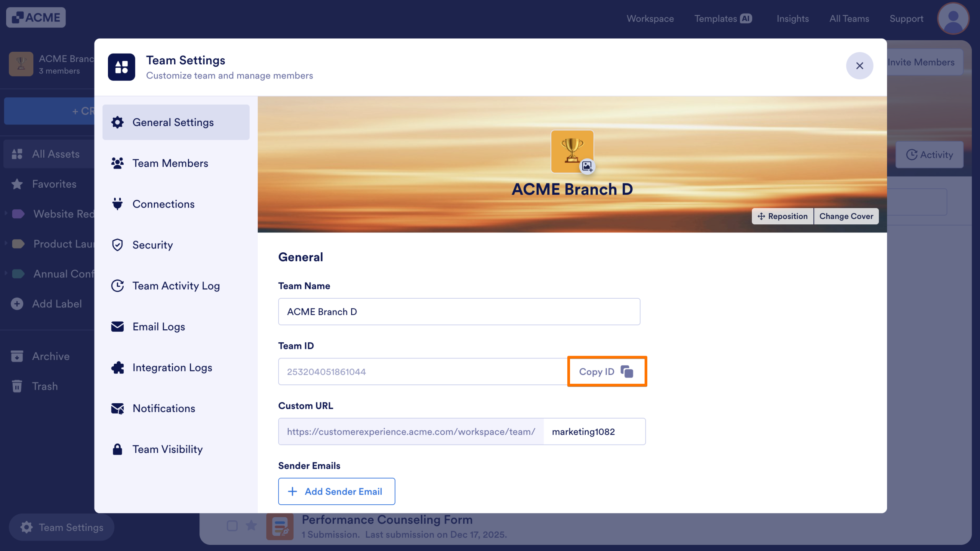
Task: Expand the Product Launch label
Action: [6, 244]
